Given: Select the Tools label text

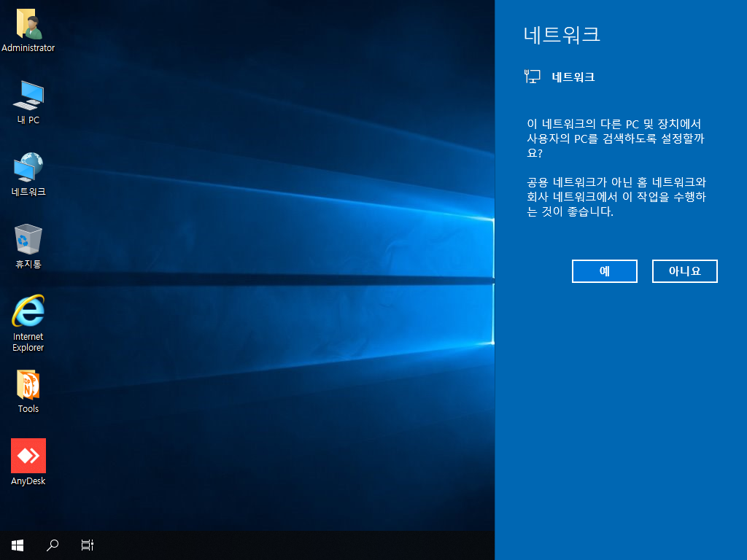Looking at the screenshot, I should [x=28, y=408].
